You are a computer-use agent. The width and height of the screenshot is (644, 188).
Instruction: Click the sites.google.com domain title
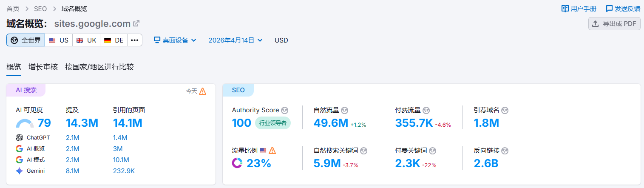[92, 23]
